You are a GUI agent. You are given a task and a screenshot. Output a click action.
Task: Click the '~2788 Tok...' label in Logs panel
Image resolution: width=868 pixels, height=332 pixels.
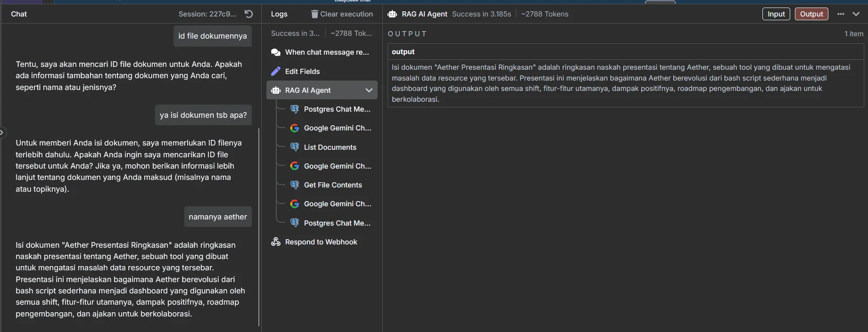351,33
